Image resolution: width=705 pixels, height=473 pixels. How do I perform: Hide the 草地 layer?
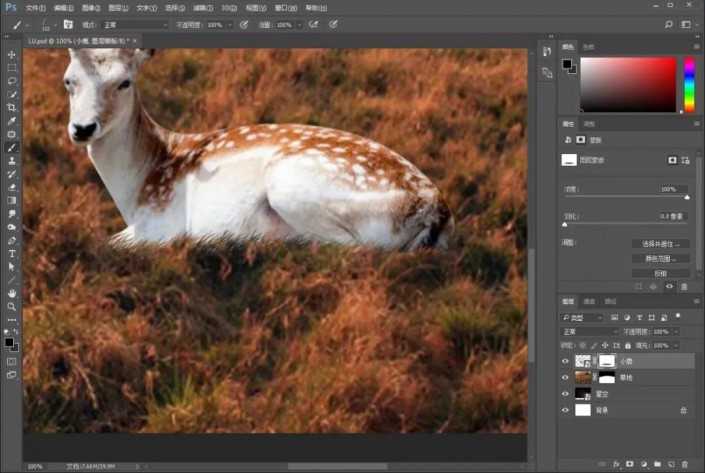click(566, 377)
